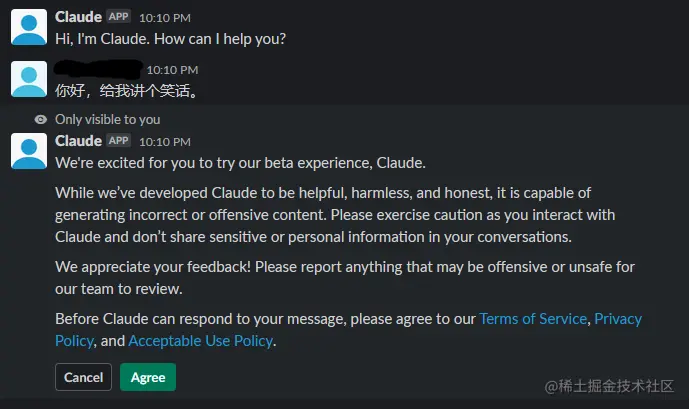Click Claude's avatar on the greeting message
This screenshot has width=689, height=409.
[x=28, y=27]
